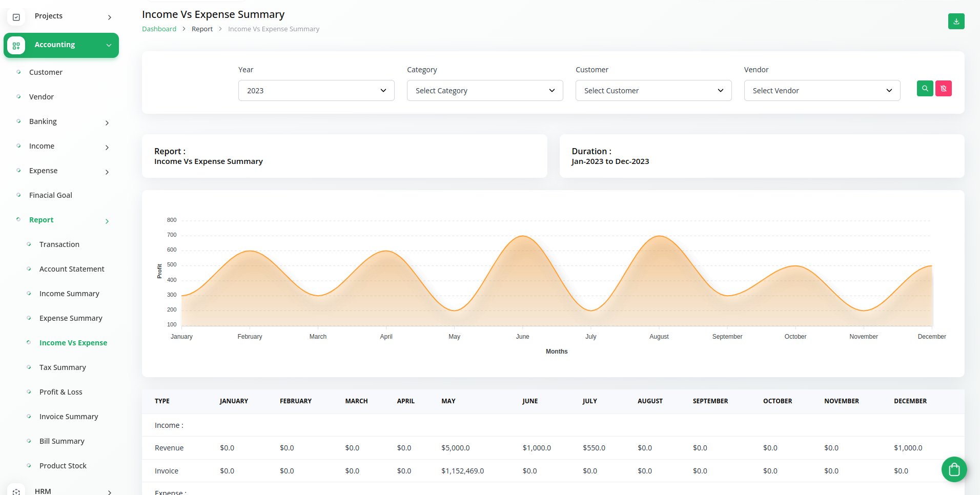Go to Dashboard via breadcrumb link
The image size is (980, 495).
pos(159,29)
